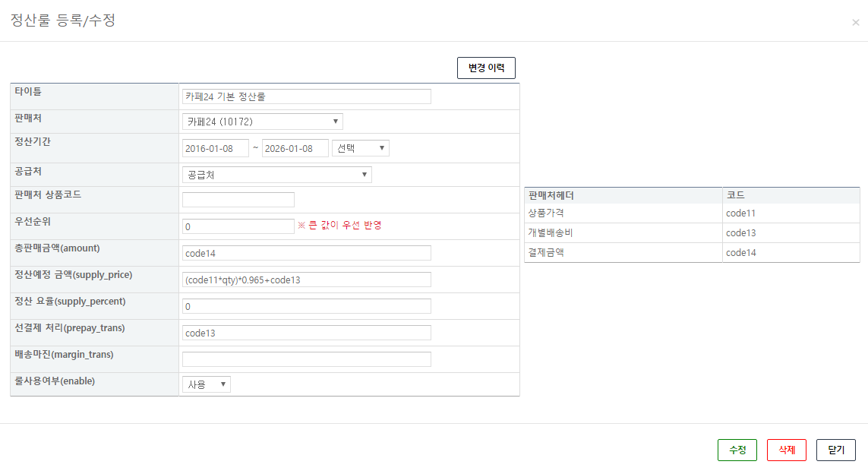Screen dimensions: 868x474
Task: Close the dialog with the X icon
Action: 856,23
